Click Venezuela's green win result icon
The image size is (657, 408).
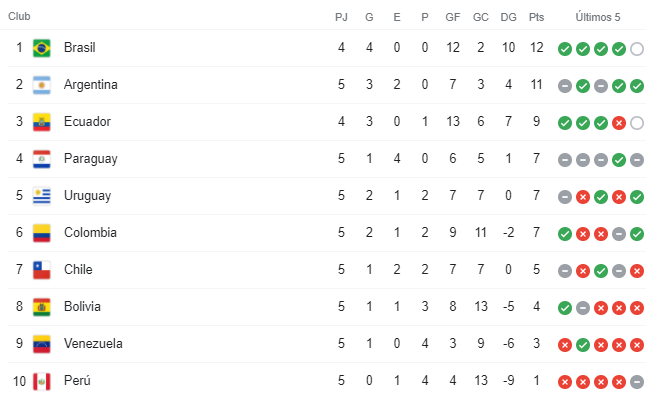pos(583,344)
